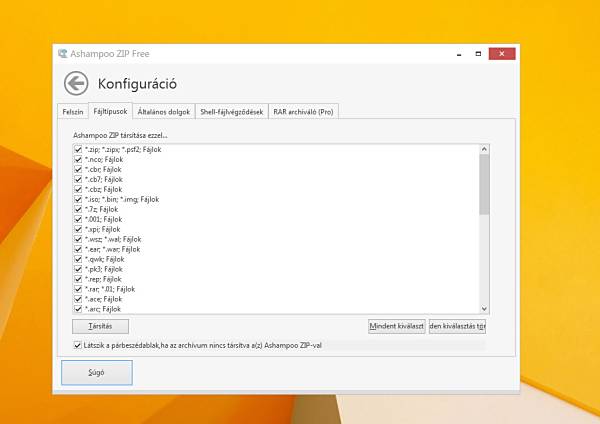Click the Ashampoo ZIP Free title icon
Screen dimensions: 600x424
[x=62, y=54]
